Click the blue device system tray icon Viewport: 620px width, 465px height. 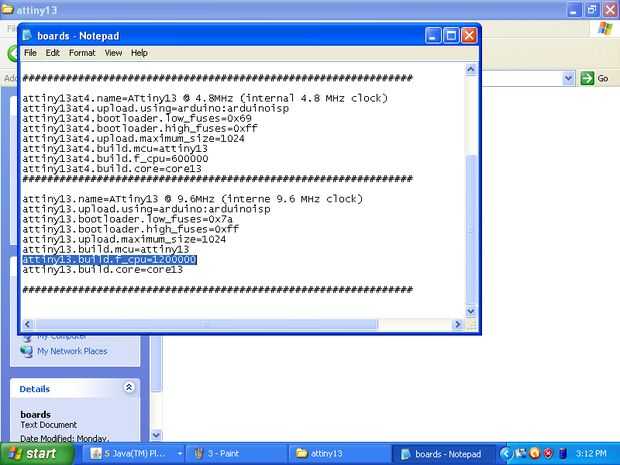(563, 453)
